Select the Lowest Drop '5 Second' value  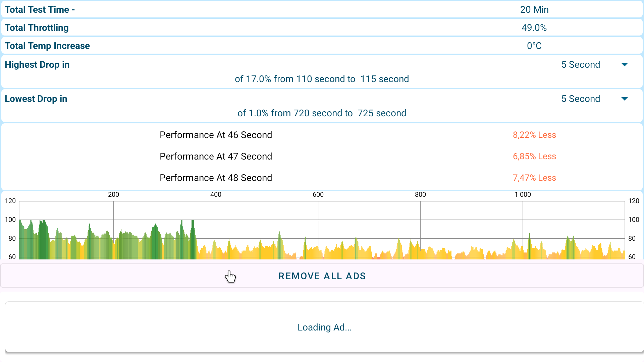(x=580, y=99)
